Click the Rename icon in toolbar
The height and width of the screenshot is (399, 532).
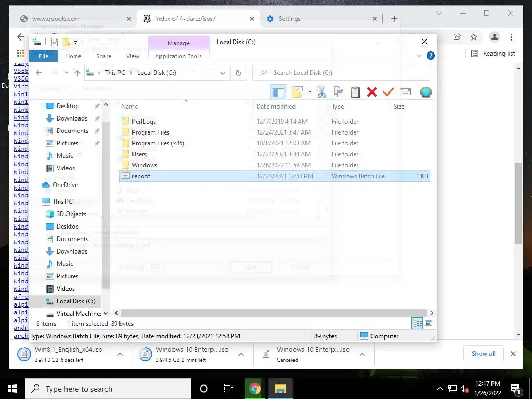coord(405,92)
